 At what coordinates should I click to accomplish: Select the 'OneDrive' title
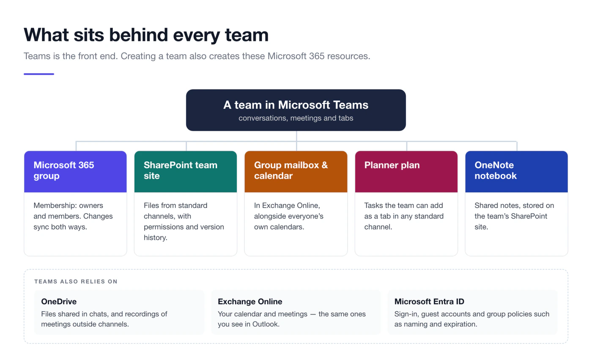59,301
